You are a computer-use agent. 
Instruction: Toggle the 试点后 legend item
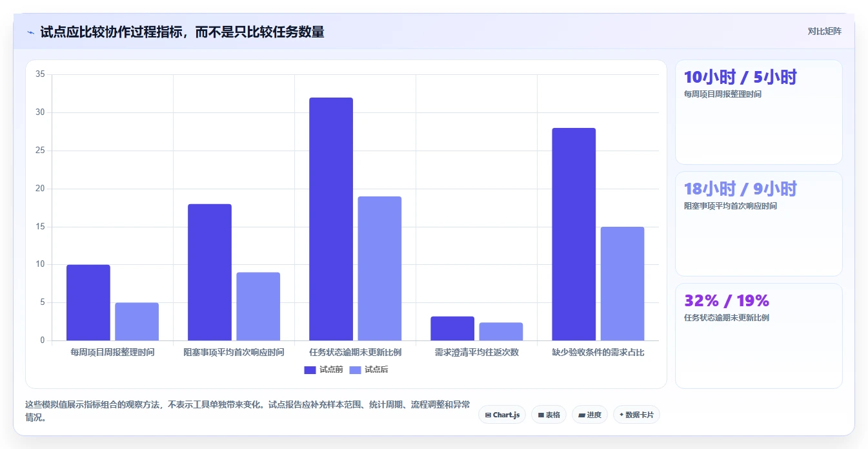coord(368,370)
